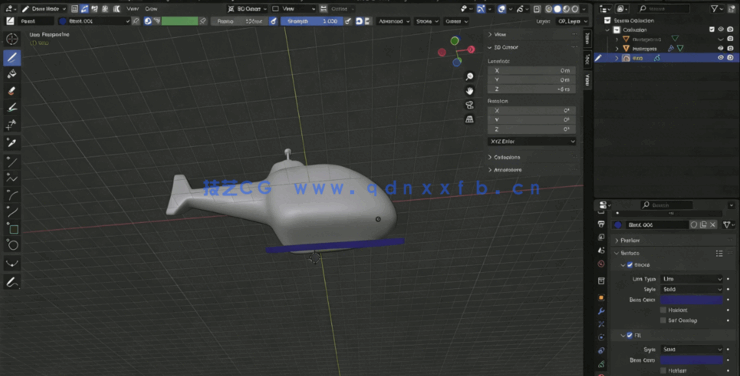Open the Line Type dropdown

(691, 279)
